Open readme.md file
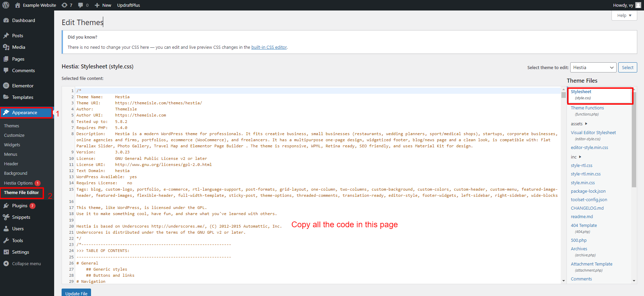The width and height of the screenshot is (644, 296). coord(582,216)
